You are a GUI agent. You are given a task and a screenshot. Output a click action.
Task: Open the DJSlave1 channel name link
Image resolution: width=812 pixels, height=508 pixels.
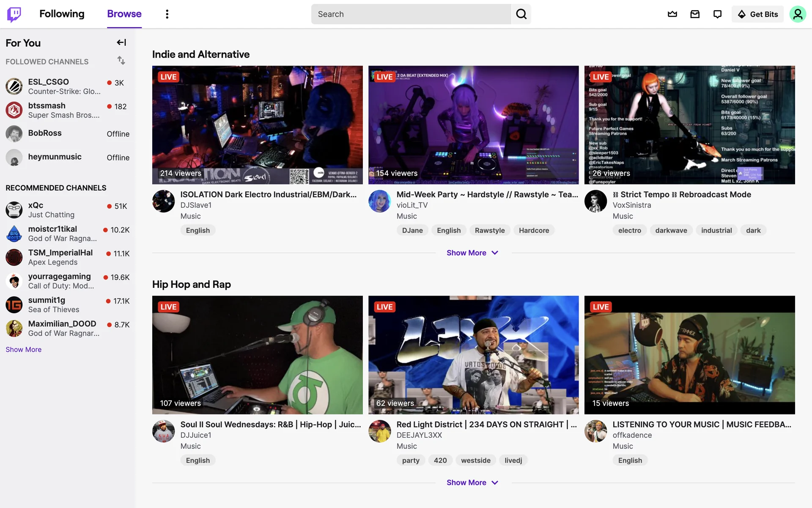[196, 205]
